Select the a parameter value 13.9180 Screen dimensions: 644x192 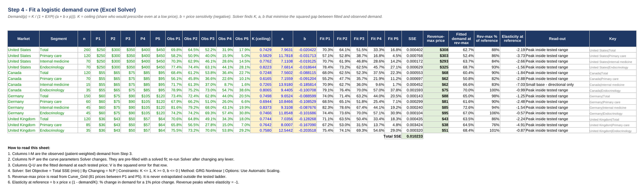[283, 85]
